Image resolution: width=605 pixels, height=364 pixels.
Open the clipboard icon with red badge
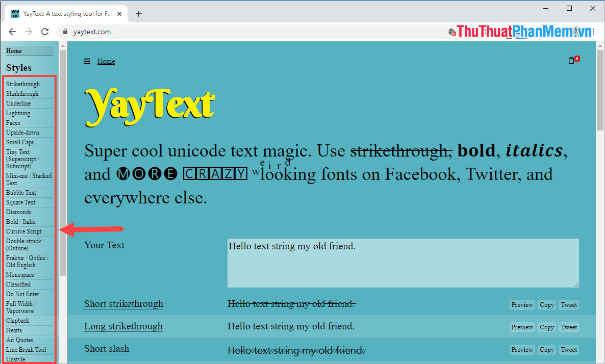click(573, 60)
